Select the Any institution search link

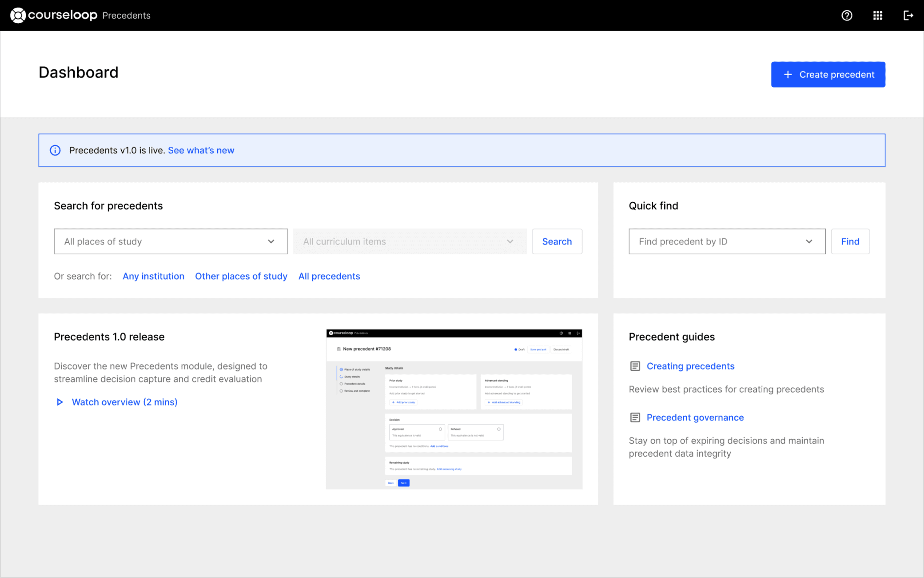pos(153,276)
